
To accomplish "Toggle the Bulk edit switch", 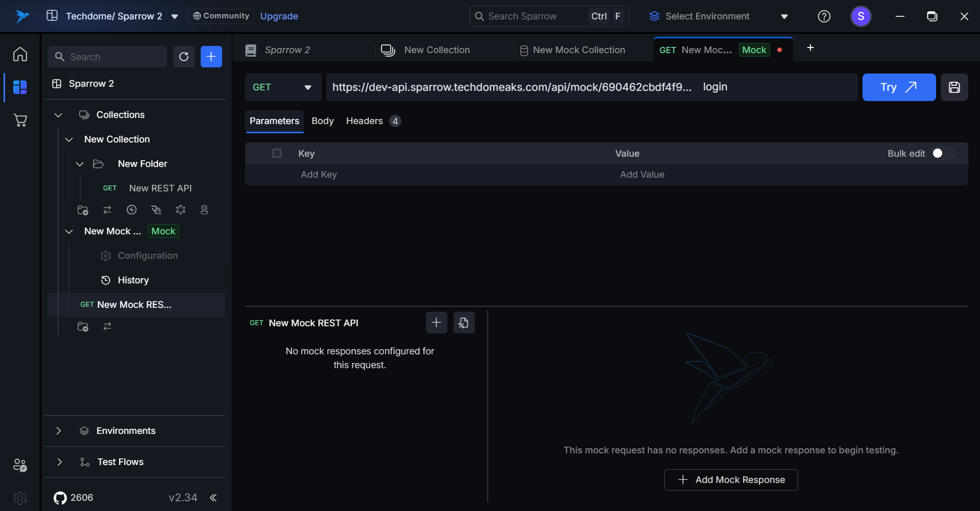I will tap(942, 154).
